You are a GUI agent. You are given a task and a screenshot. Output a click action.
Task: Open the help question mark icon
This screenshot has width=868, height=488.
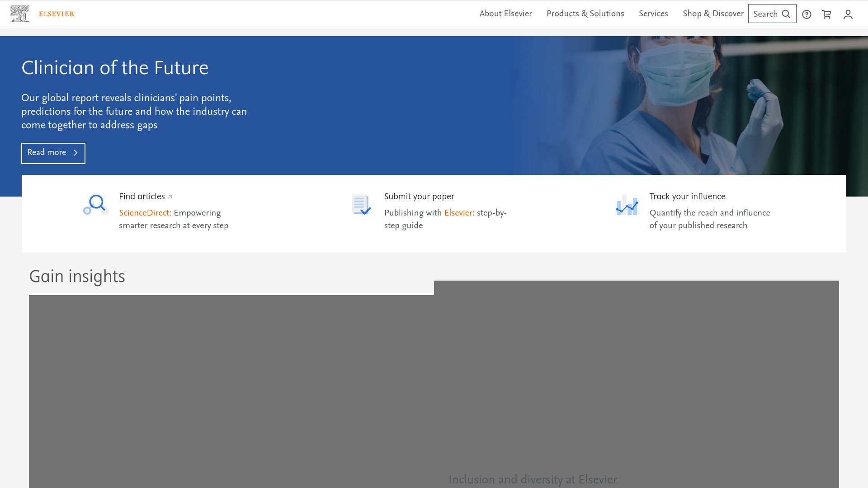(x=807, y=14)
